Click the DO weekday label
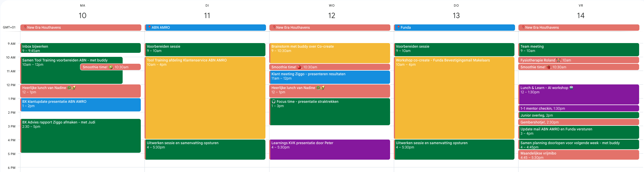 click(x=456, y=5)
